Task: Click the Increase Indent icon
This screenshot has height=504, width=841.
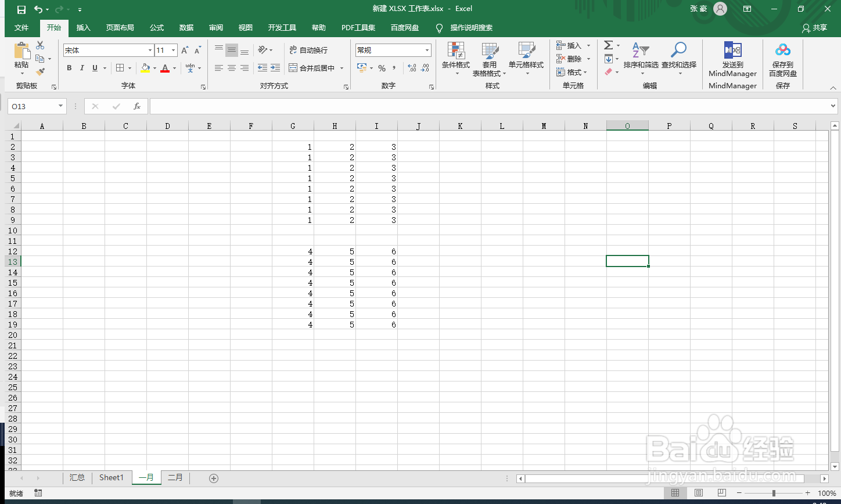Action: pos(275,68)
